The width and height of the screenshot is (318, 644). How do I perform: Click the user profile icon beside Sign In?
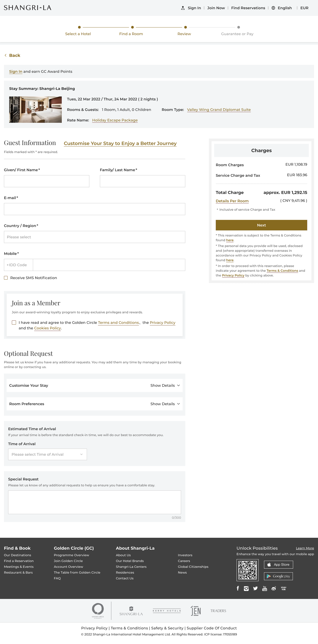(x=183, y=8)
